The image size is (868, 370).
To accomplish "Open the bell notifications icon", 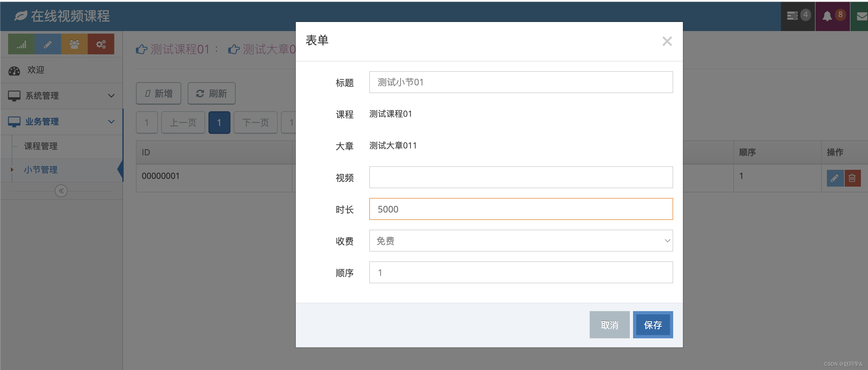I will pos(828,16).
